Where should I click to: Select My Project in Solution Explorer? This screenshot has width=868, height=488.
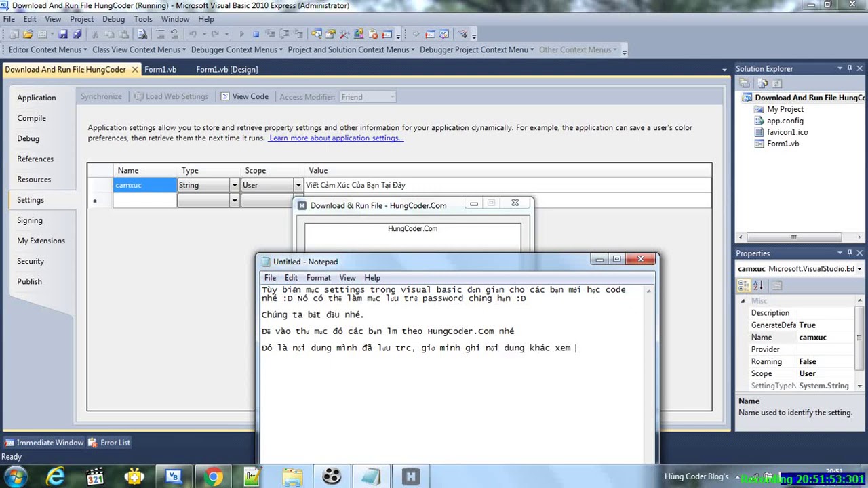click(x=785, y=109)
